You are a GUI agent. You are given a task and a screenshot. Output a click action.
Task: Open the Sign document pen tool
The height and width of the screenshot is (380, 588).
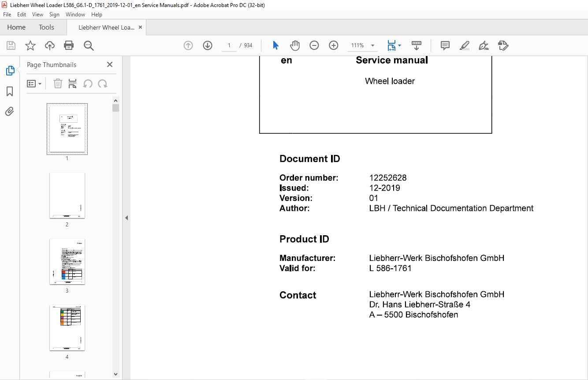click(x=484, y=45)
